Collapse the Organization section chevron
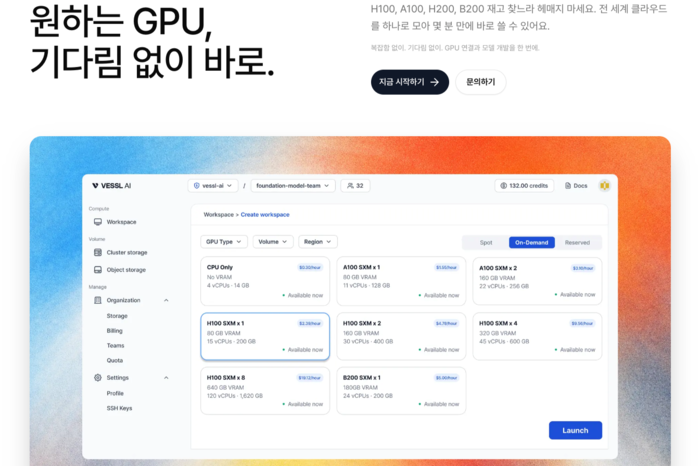The width and height of the screenshot is (700, 466). (166, 300)
